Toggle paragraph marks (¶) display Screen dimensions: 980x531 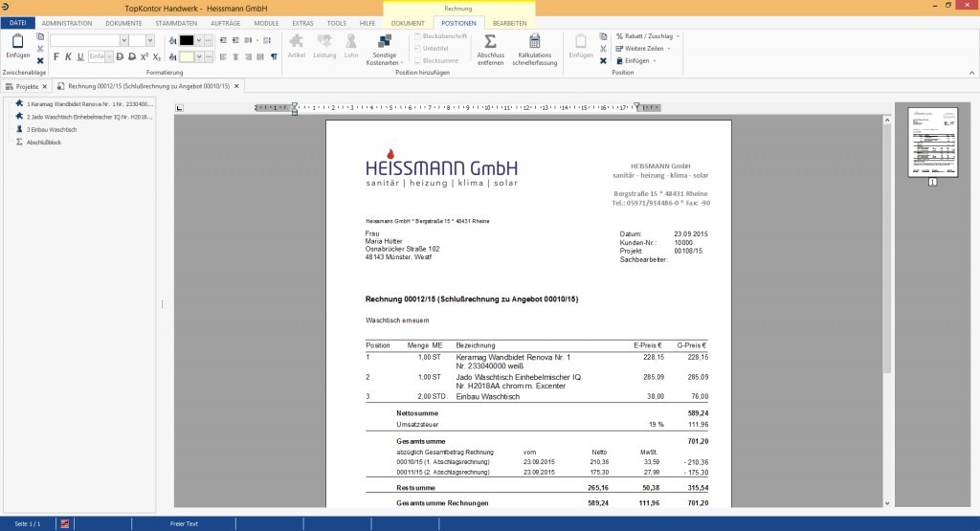pos(274,56)
